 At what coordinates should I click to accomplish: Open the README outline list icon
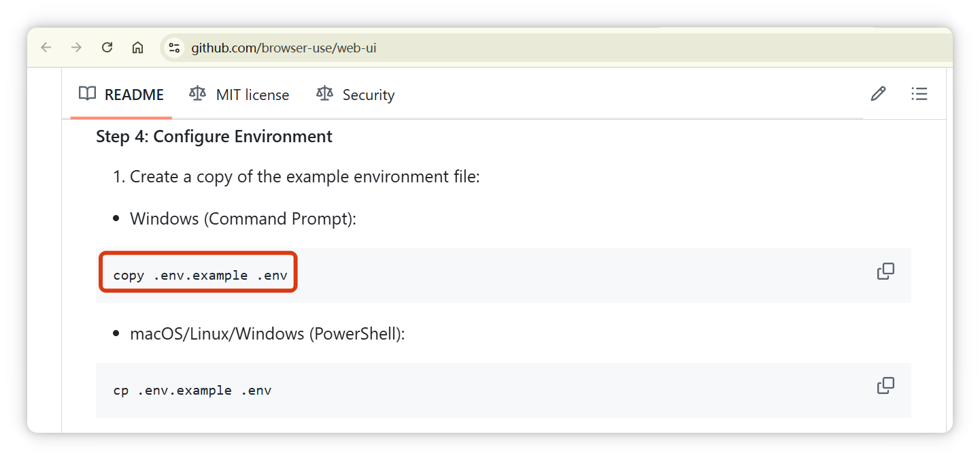pos(919,94)
